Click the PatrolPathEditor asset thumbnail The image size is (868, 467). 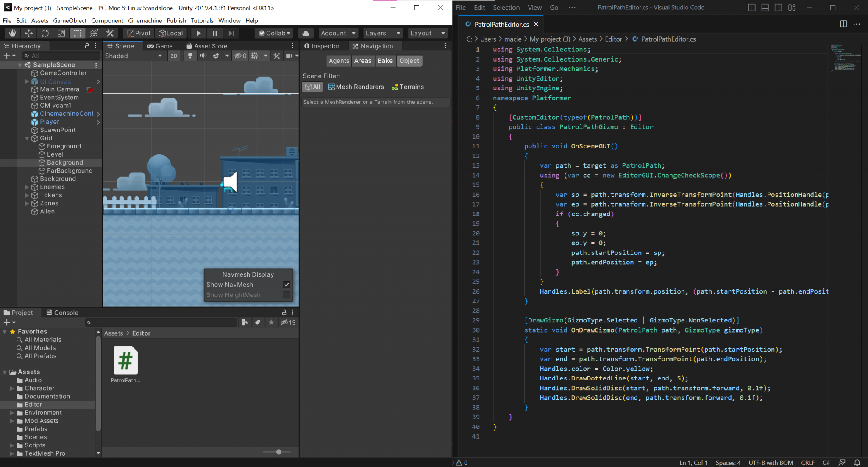(125, 361)
